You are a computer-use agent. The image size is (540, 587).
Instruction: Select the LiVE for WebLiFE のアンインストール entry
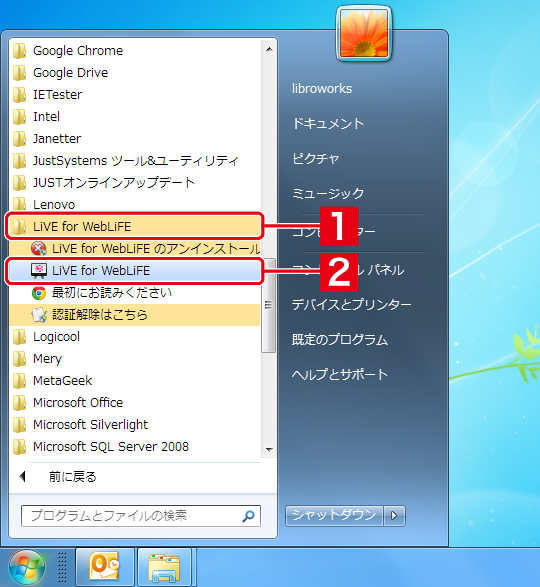pyautogui.click(x=135, y=249)
